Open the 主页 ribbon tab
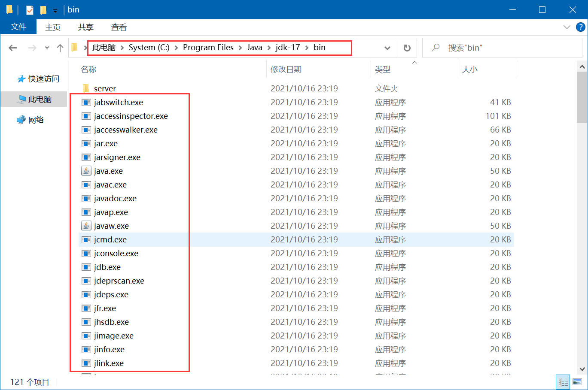The width and height of the screenshot is (588, 390). pos(53,27)
